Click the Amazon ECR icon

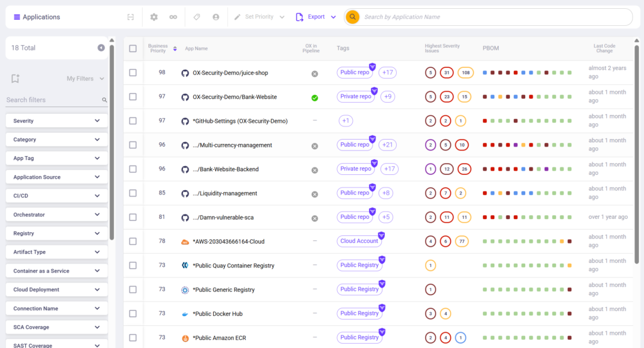[186, 338]
